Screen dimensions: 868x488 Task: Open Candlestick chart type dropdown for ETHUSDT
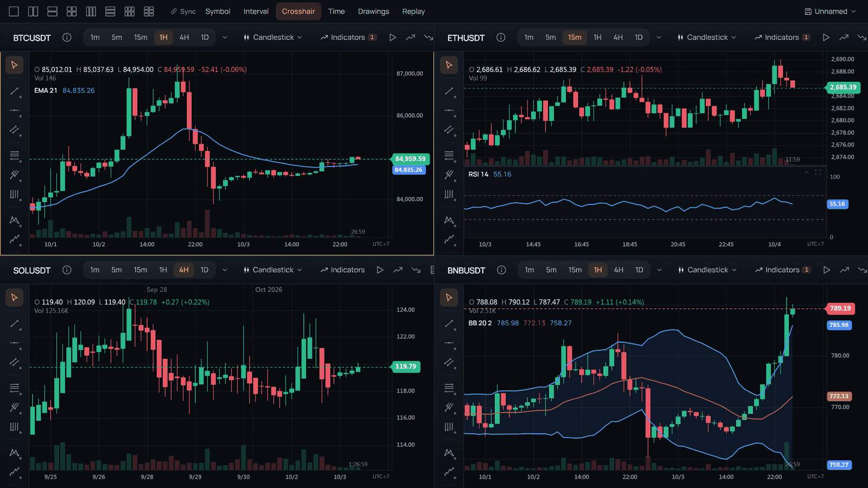[707, 37]
